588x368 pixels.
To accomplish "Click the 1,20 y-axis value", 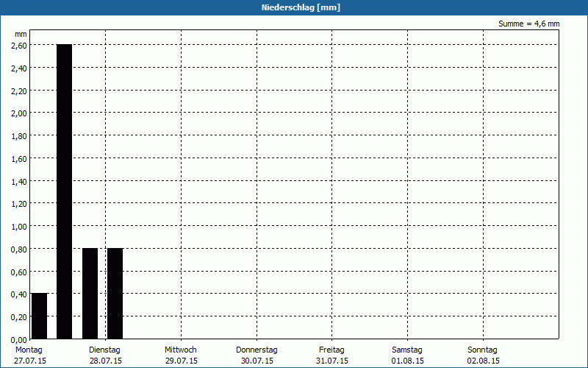I will (19, 204).
